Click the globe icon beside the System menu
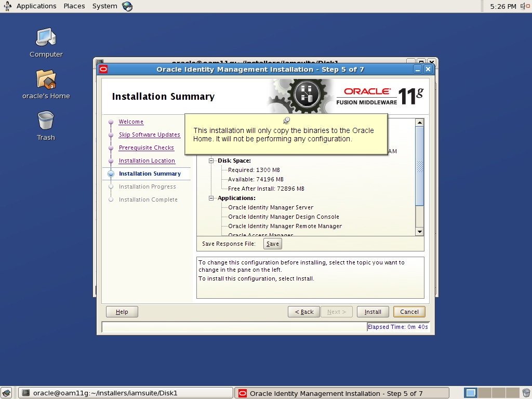Image resolution: width=532 pixels, height=399 pixels. point(126,6)
